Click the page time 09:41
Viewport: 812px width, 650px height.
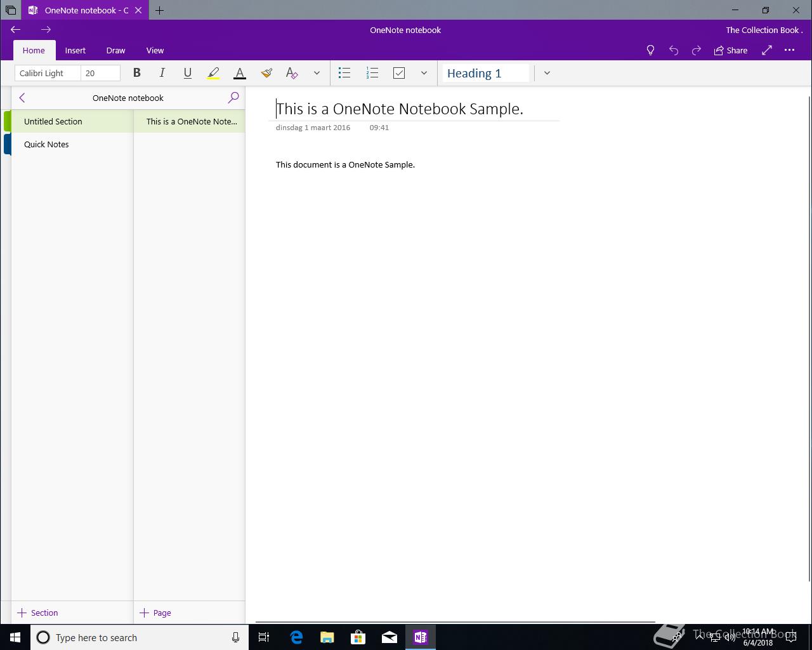pos(379,128)
